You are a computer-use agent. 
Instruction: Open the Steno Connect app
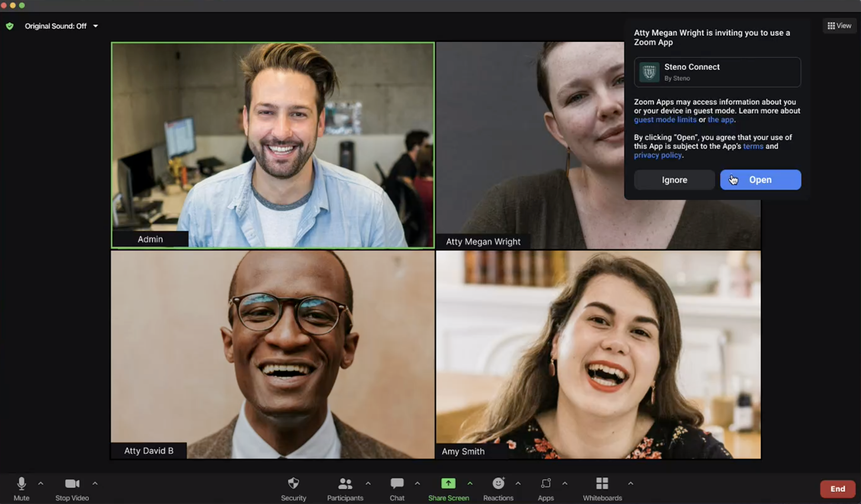[760, 179]
